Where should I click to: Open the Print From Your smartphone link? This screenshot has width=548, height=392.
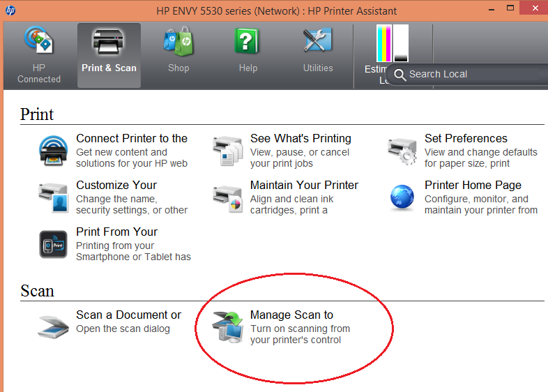point(116,232)
